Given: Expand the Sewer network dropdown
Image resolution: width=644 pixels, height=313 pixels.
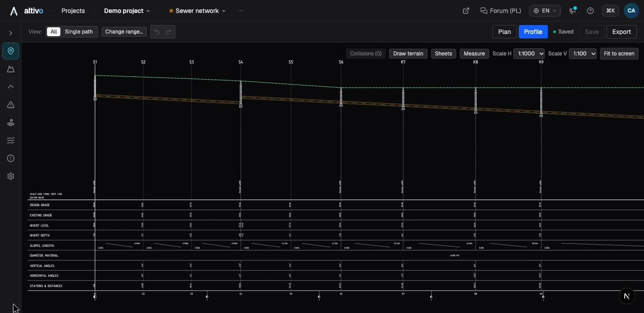Looking at the screenshot, I should (x=198, y=11).
